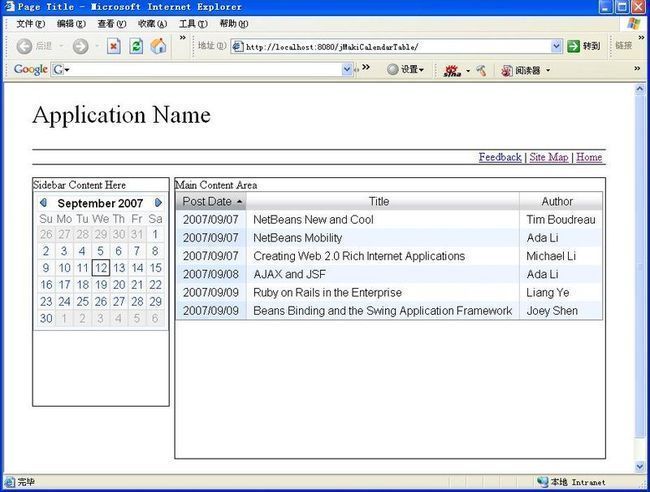Click the page scrollbar up arrow
The image size is (650, 492).
pos(640,89)
